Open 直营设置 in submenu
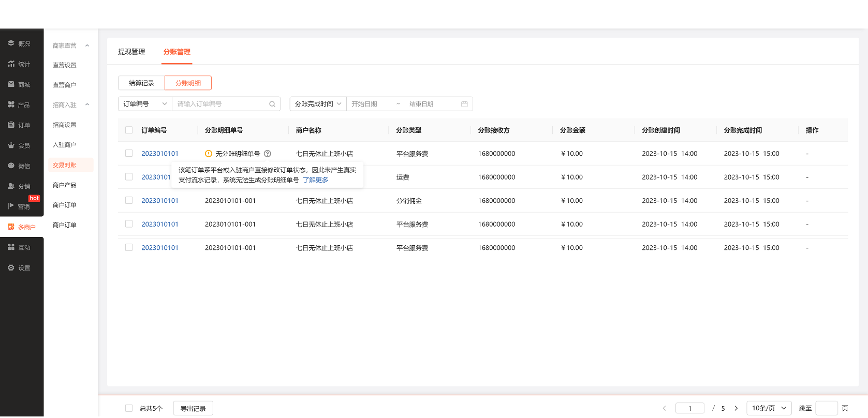The width and height of the screenshot is (868, 418). [65, 65]
